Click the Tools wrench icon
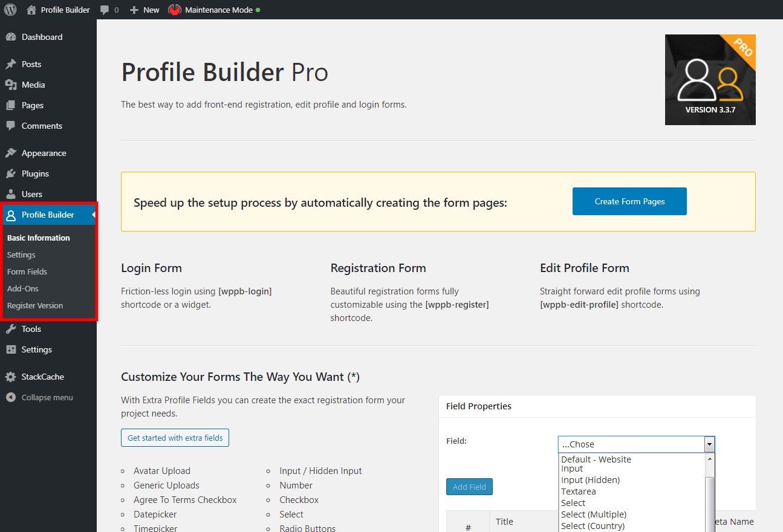 [x=11, y=329]
